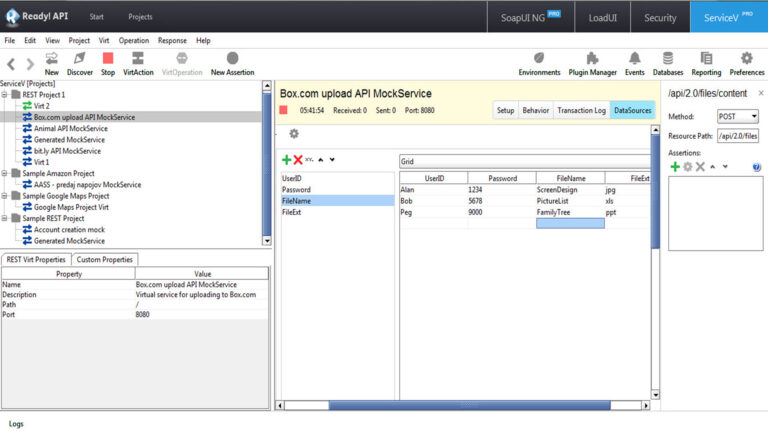Add a new data source property
The width and height of the screenshot is (768, 432).
[x=287, y=160]
